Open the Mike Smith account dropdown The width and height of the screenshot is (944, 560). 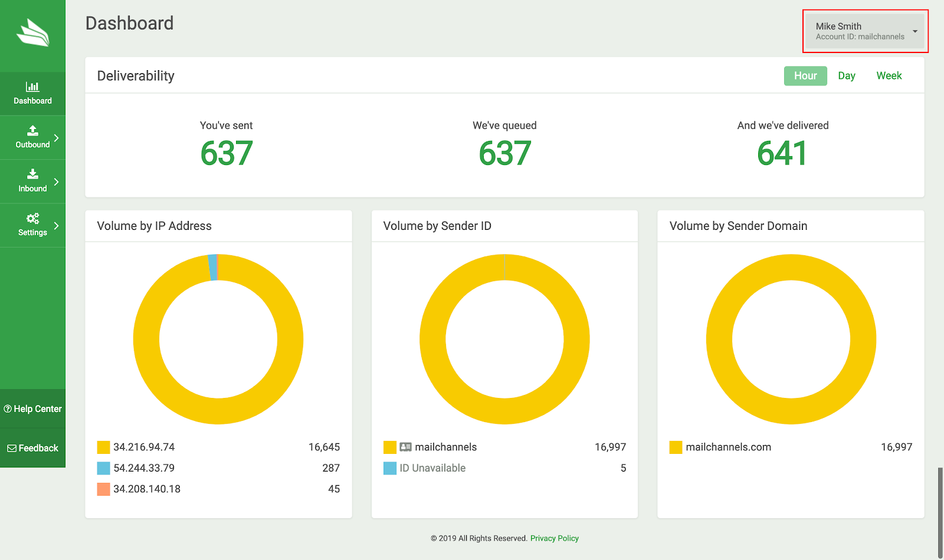point(866,31)
